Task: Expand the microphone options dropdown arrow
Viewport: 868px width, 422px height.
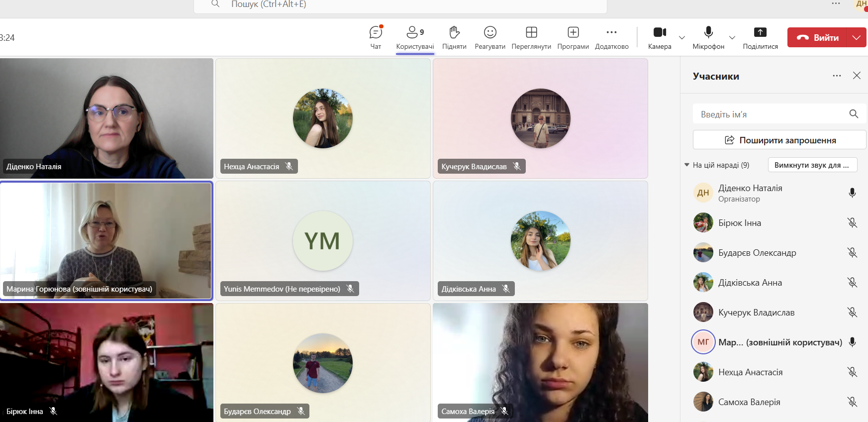Action: (732, 38)
